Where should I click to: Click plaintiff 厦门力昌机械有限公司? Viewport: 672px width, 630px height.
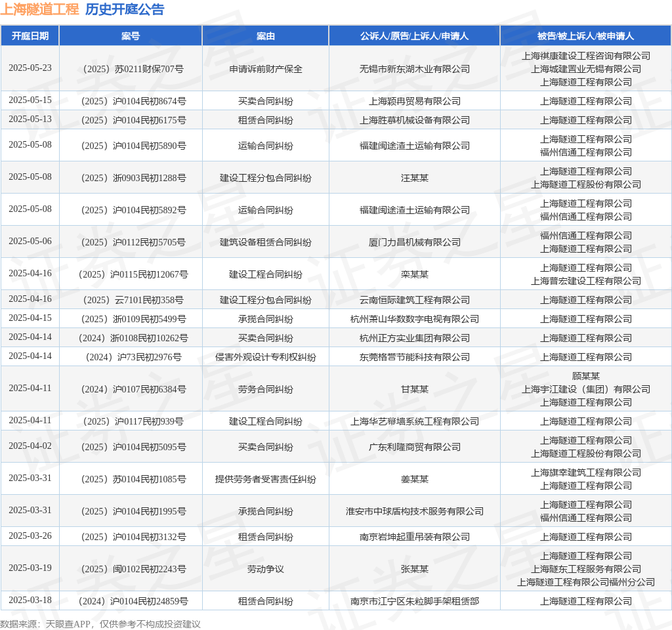415,242
